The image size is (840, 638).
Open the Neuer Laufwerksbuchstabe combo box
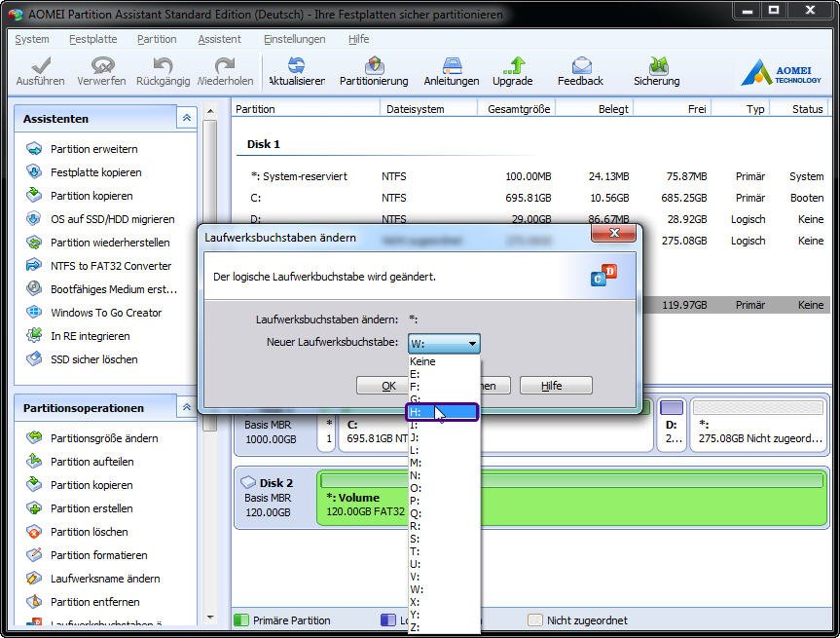point(444,344)
